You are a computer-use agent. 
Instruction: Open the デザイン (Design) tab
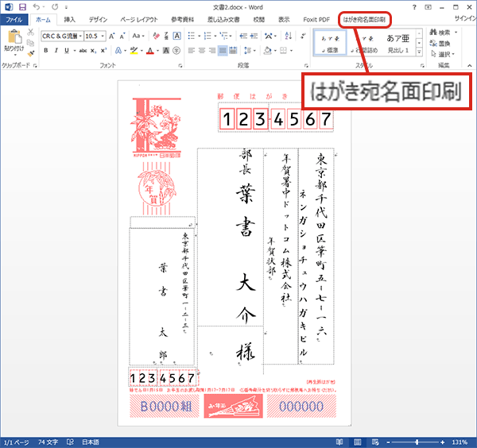98,20
